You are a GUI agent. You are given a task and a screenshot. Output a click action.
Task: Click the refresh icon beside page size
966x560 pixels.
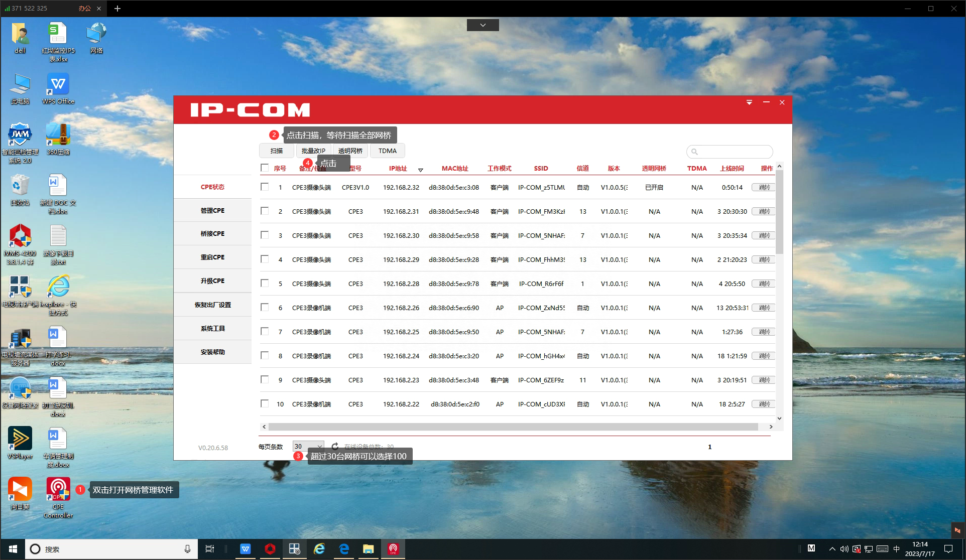coord(335,446)
